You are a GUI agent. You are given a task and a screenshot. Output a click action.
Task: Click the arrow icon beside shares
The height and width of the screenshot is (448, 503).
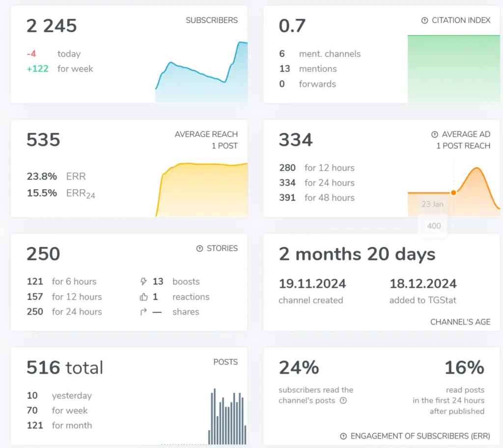(143, 311)
